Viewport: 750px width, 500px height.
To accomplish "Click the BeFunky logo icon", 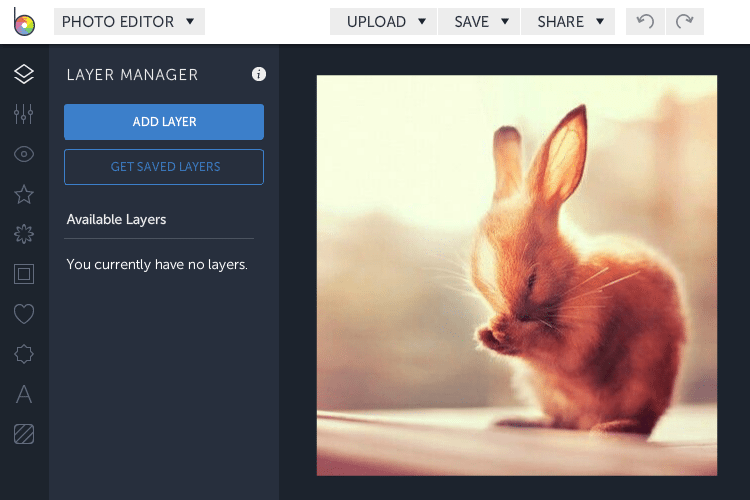I will click(24, 22).
